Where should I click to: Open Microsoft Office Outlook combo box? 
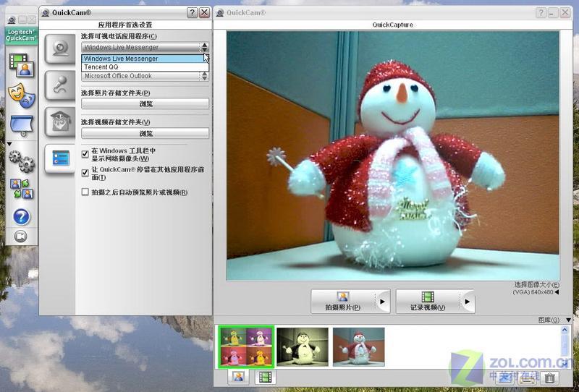(x=145, y=76)
